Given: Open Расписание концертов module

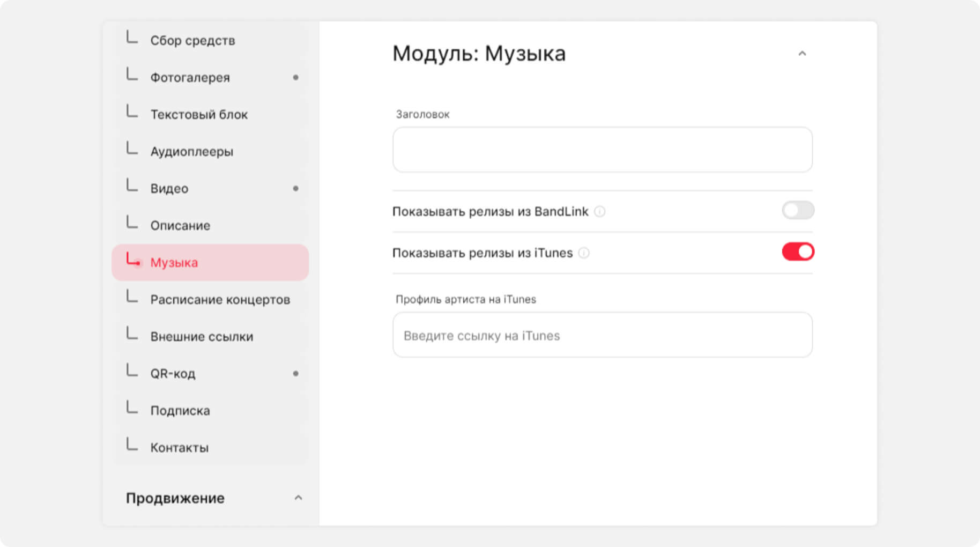Looking at the screenshot, I should pos(220,300).
